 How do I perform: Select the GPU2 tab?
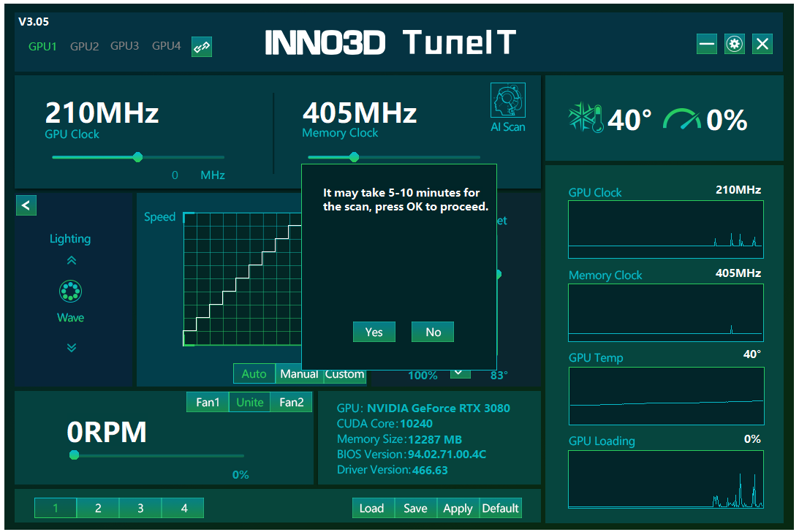coord(84,46)
